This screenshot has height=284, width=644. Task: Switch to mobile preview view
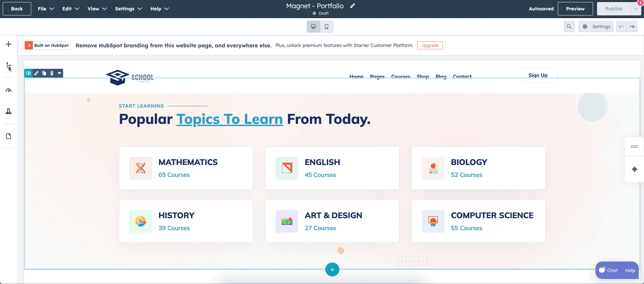coord(327,27)
